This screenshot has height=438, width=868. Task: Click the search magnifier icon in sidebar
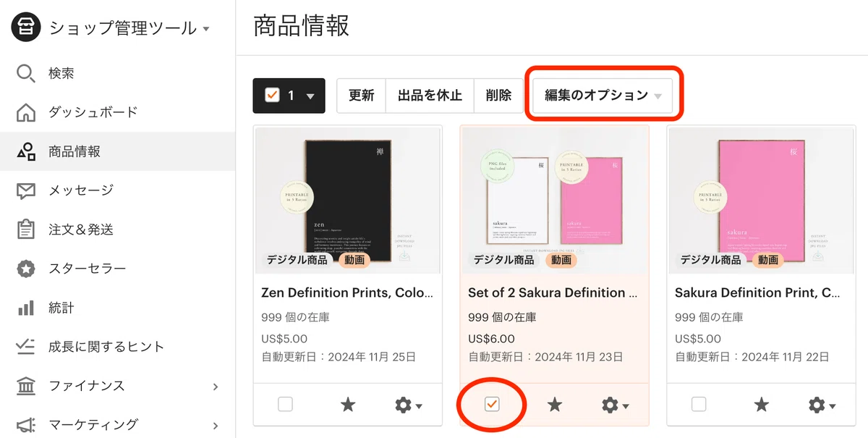pyautogui.click(x=26, y=73)
